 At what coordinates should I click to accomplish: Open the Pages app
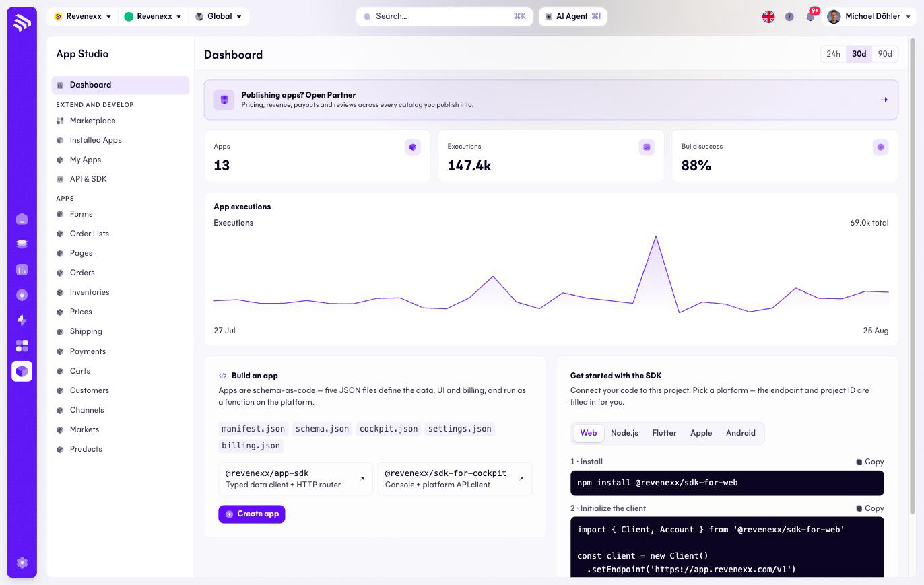121,253
